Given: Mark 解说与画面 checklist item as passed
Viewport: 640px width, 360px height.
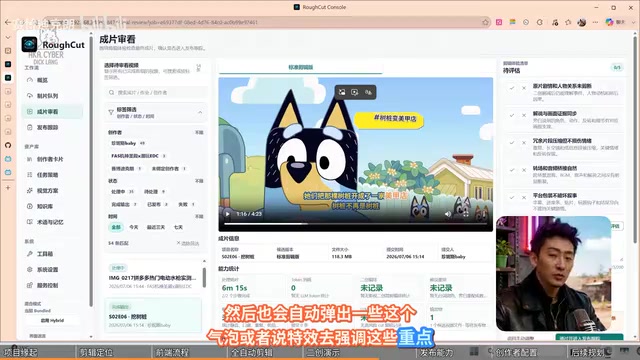Looking at the screenshot, I should coord(511,115).
